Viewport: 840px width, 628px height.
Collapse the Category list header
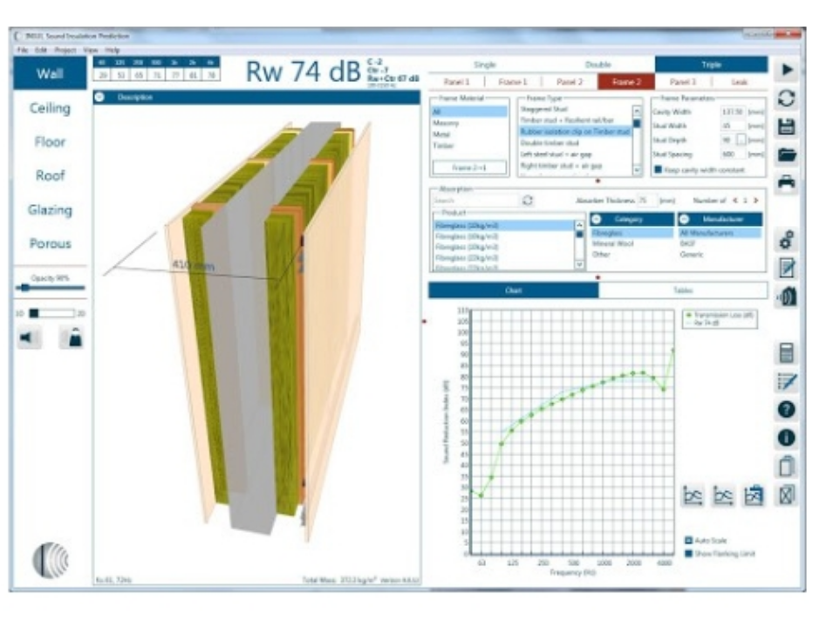[x=598, y=220]
